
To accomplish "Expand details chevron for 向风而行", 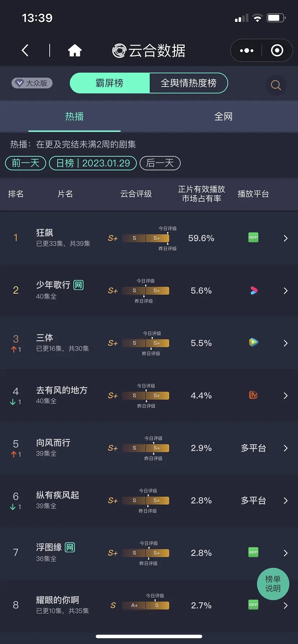I will point(285,448).
